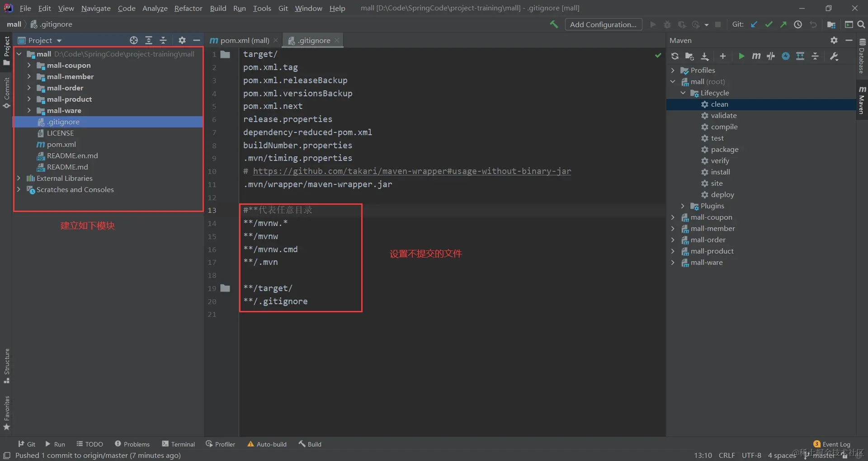
Task: Toggle the Commit tool window stripe button
Action: point(6,93)
